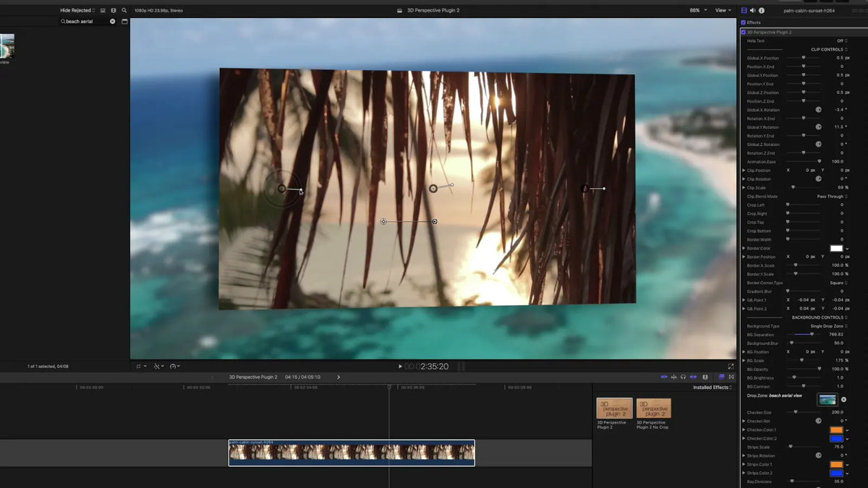The width and height of the screenshot is (868, 488).
Task: Click the beach aerial view drop zone well
Action: coord(827,400)
